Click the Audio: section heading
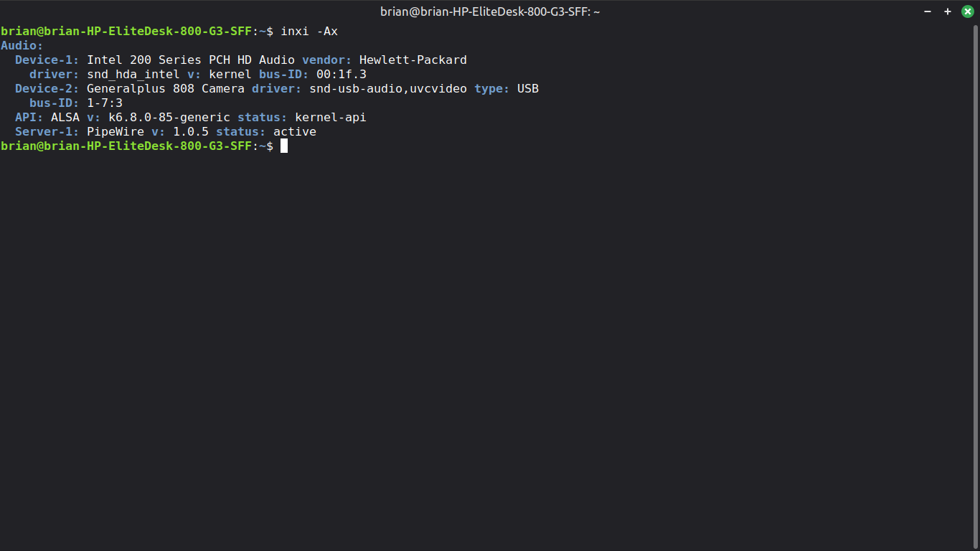Screen dimensions: 980x551 (22, 46)
